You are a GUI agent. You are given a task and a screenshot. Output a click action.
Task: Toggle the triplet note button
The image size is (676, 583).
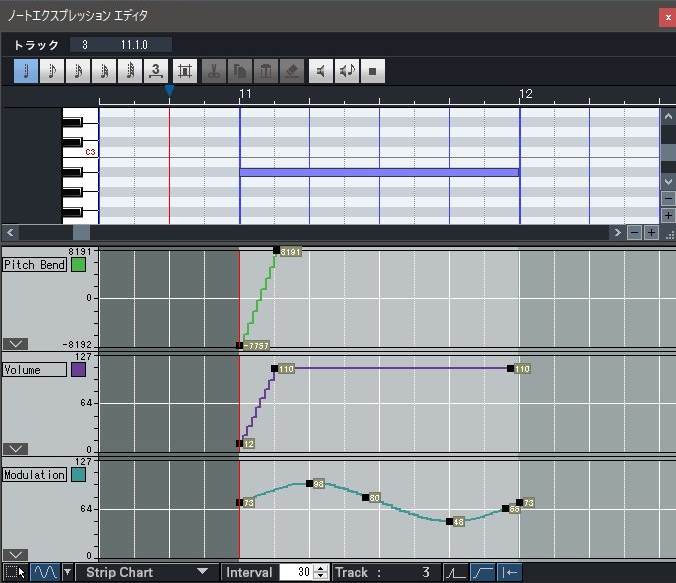pos(155,71)
